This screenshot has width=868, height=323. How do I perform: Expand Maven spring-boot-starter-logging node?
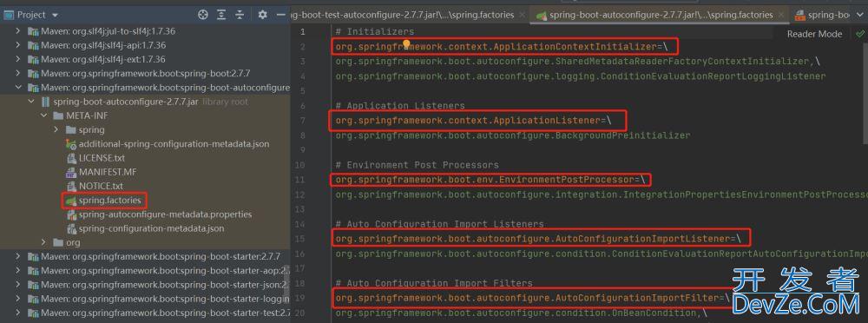point(18,299)
